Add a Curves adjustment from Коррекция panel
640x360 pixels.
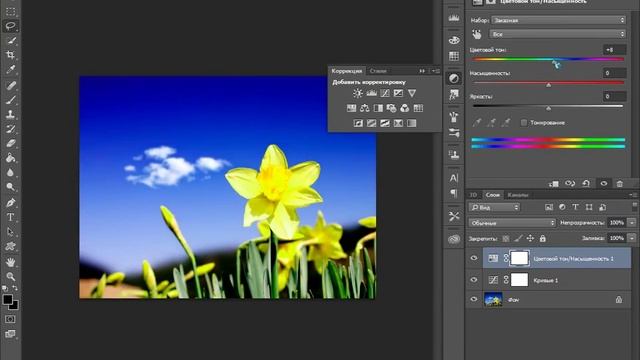[385, 93]
